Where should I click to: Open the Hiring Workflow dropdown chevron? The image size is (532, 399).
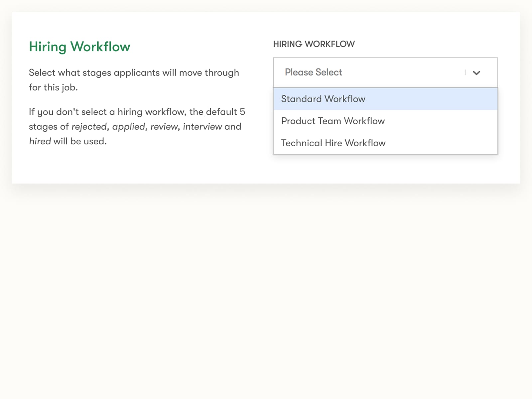tap(477, 72)
